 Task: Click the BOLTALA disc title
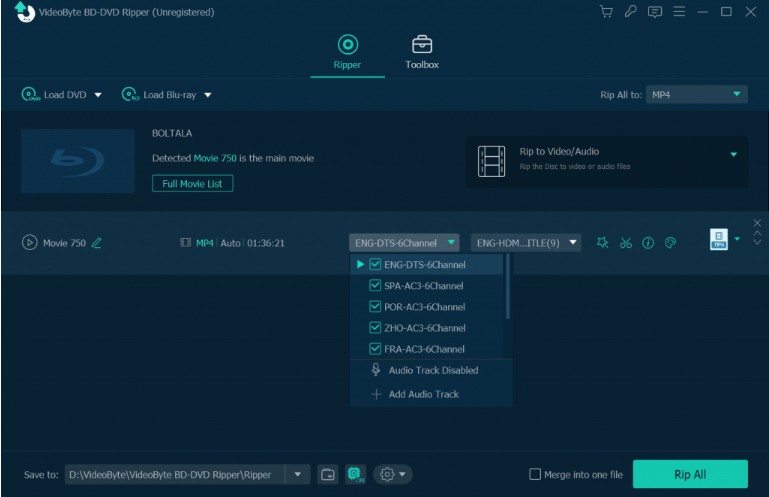[x=172, y=133]
